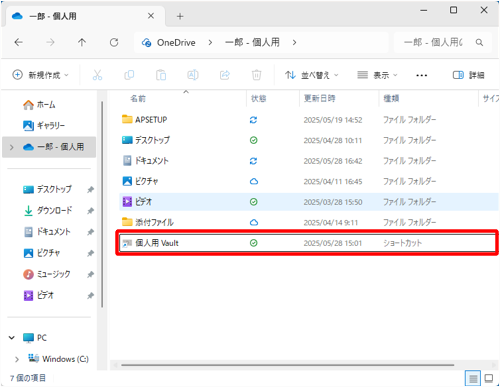Select the ドキュメント folder in file list
The image size is (500, 387).
tap(308, 161)
